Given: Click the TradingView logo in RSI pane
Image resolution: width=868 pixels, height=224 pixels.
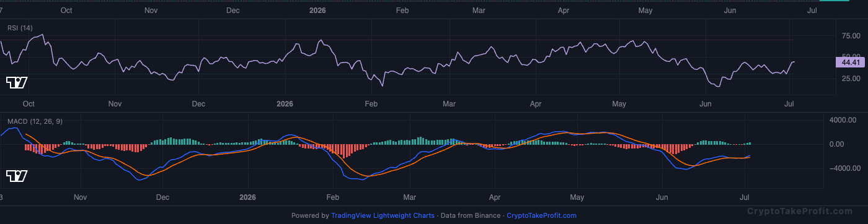Looking at the screenshot, I should coord(16,82).
